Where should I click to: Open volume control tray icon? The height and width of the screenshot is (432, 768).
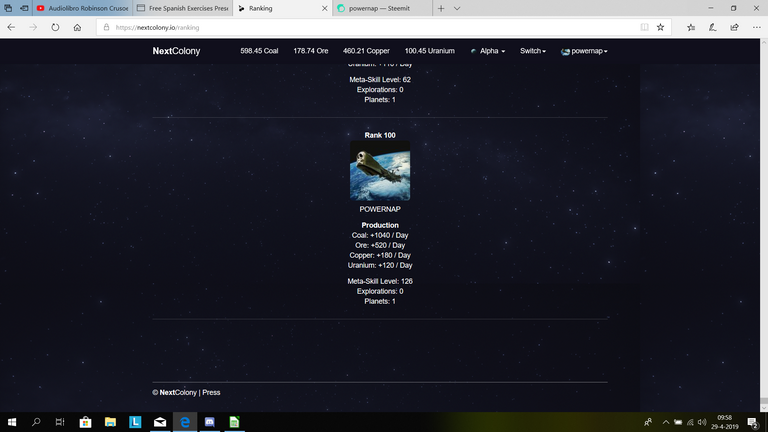(702, 422)
